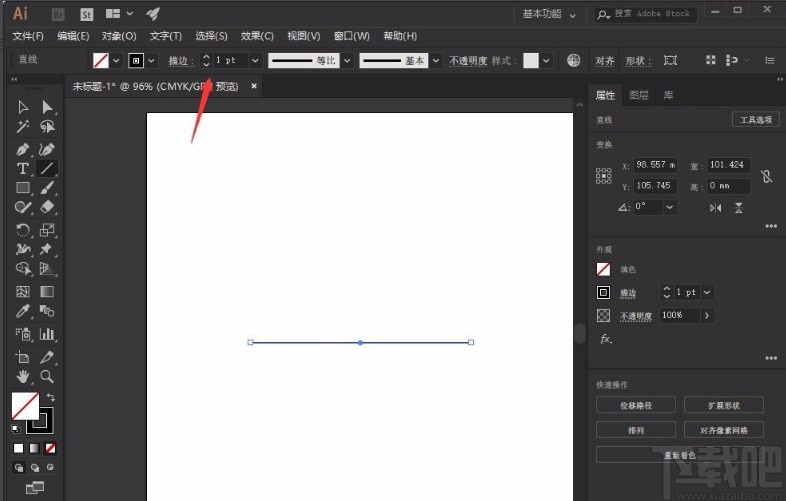Viewport: 786px width, 501px height.
Task: Open rotation angle dropdown
Action: [x=670, y=207]
